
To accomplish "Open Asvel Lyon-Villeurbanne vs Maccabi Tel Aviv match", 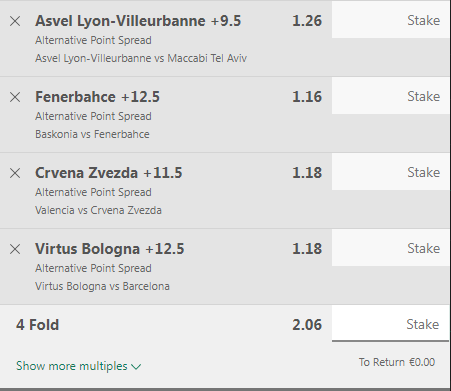I will pyautogui.click(x=141, y=58).
